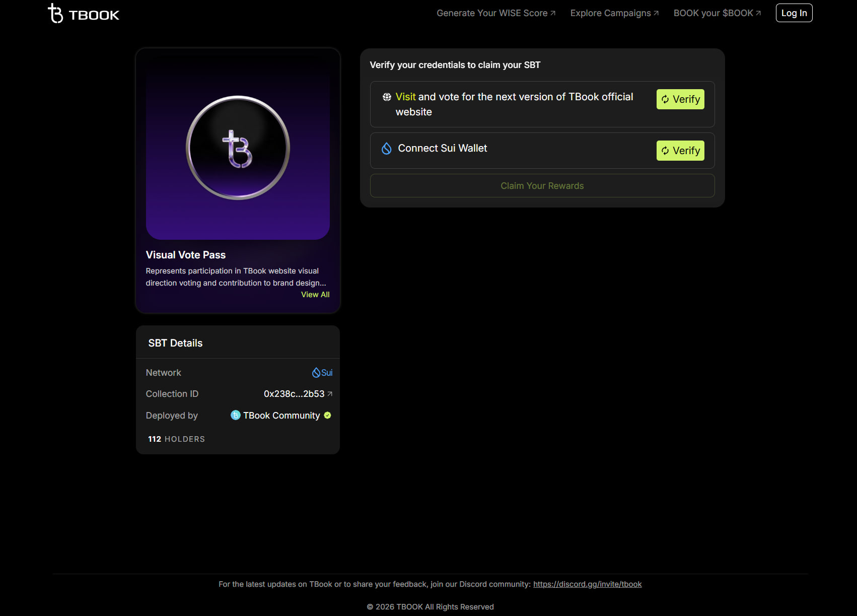
Task: Open BOOK your $BOOK in the navigation
Action: [x=718, y=13]
